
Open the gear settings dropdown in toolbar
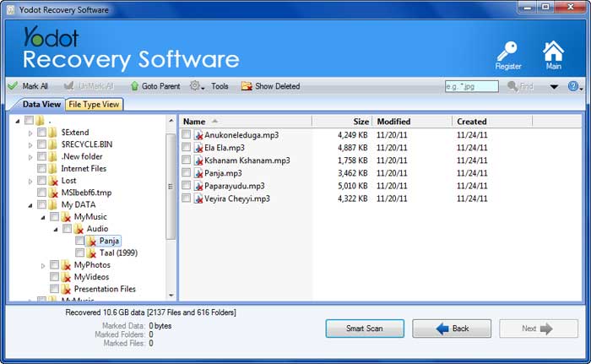click(x=197, y=86)
